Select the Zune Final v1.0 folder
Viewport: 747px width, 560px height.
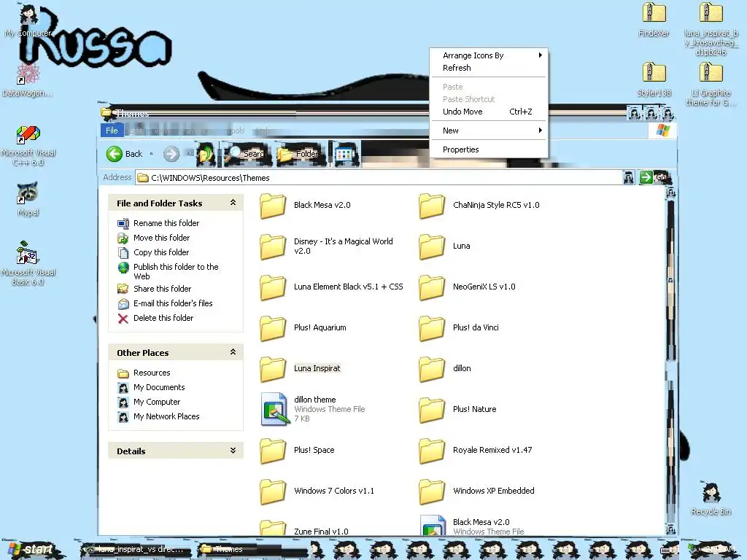(x=304, y=528)
